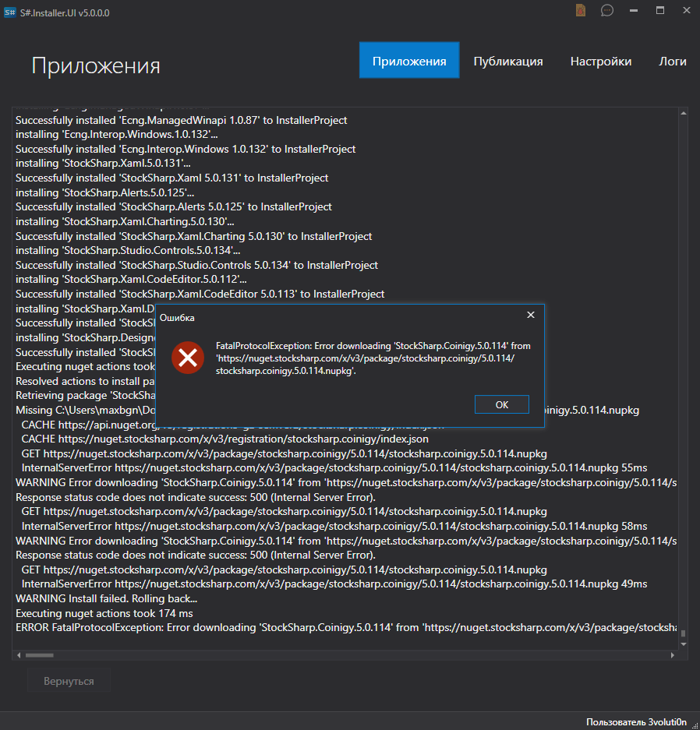Click the GET line above the 55ms InternalServerError

tap(284, 453)
